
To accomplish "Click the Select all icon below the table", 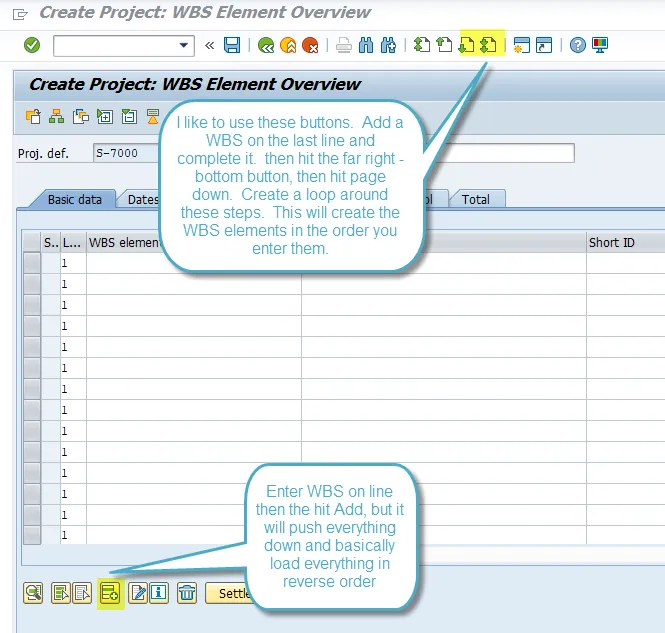I will [60, 593].
